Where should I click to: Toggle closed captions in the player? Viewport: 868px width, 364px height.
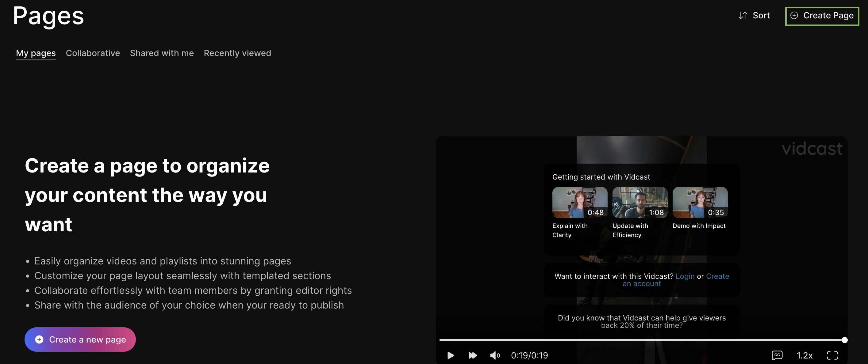tap(777, 355)
